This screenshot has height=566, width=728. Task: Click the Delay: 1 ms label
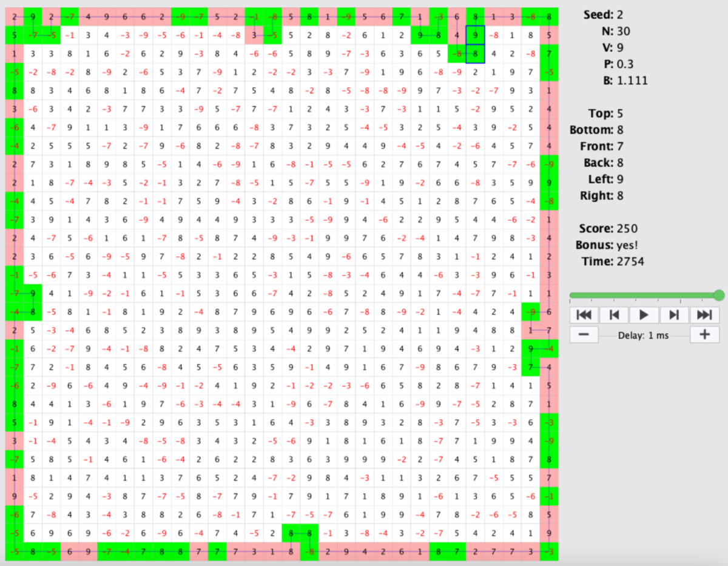[644, 334]
